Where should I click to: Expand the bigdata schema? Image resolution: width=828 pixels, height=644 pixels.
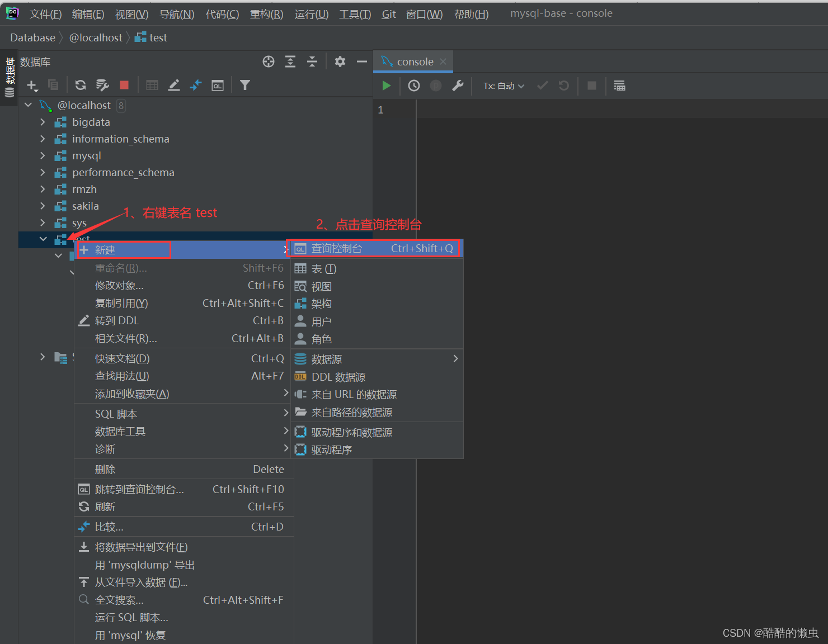click(x=43, y=122)
